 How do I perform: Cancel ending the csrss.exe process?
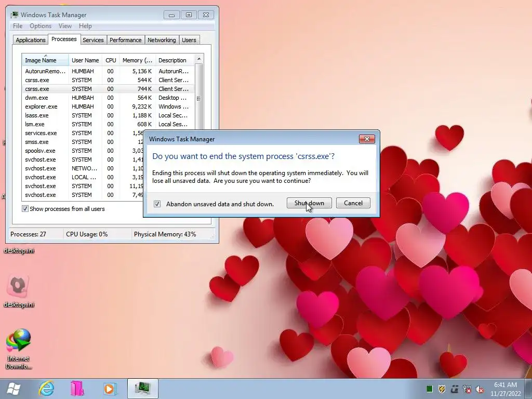353,203
